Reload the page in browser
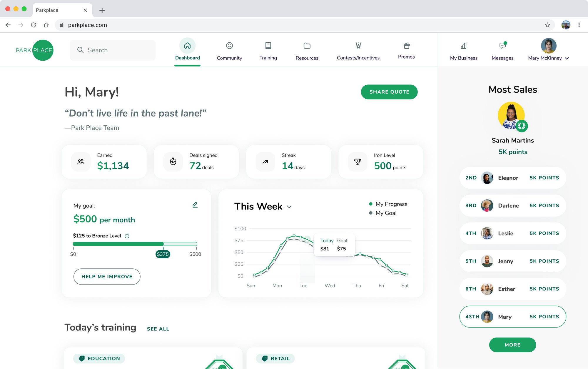 pos(34,25)
